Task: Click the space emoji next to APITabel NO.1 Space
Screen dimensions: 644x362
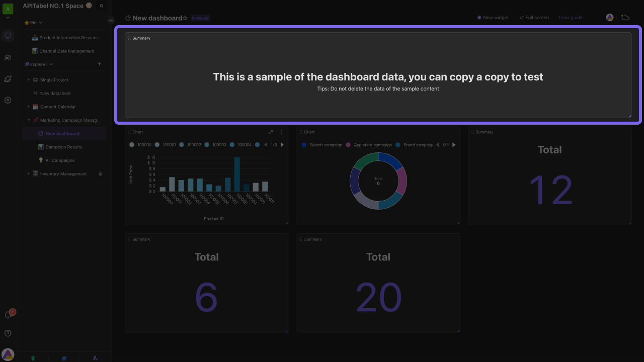Action: click(x=89, y=6)
